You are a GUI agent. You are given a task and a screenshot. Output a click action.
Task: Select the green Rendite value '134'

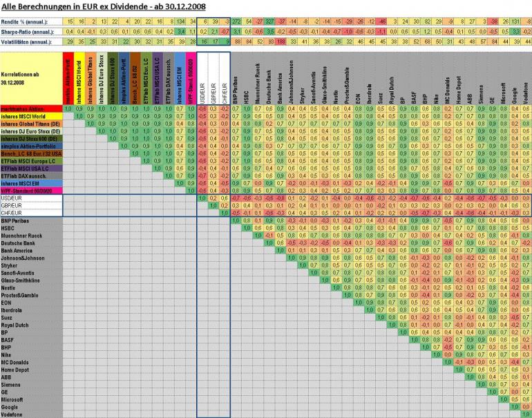[180, 21]
